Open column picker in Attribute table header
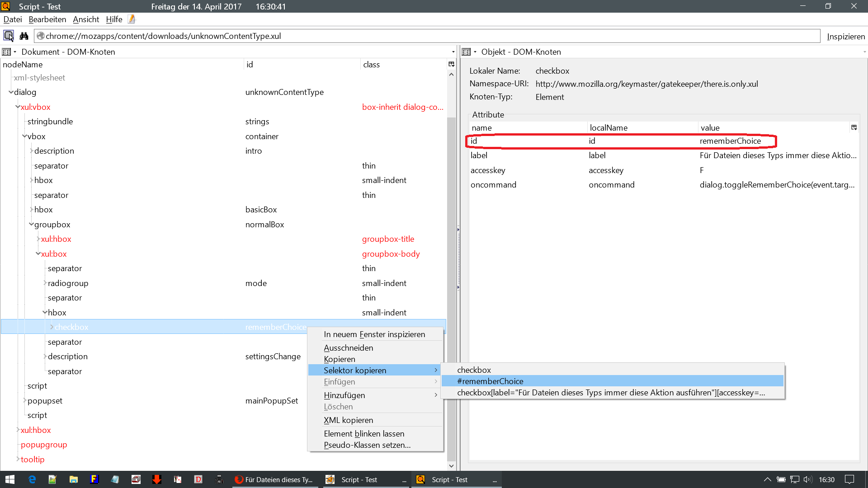This screenshot has width=868, height=488. coord(854,127)
